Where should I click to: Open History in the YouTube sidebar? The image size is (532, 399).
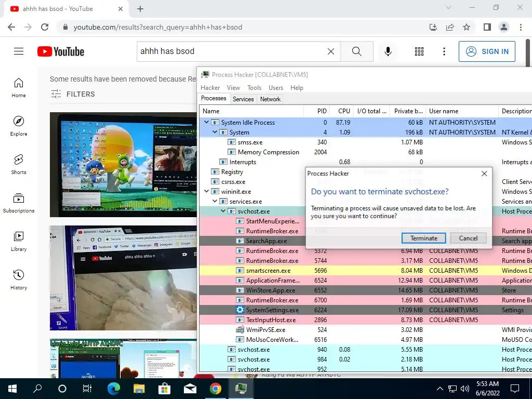coord(19,280)
